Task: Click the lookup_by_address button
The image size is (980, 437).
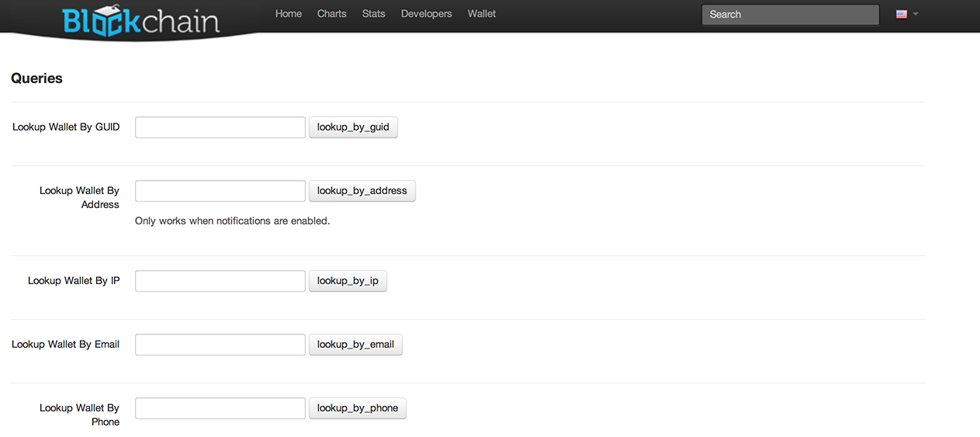Action: click(362, 191)
